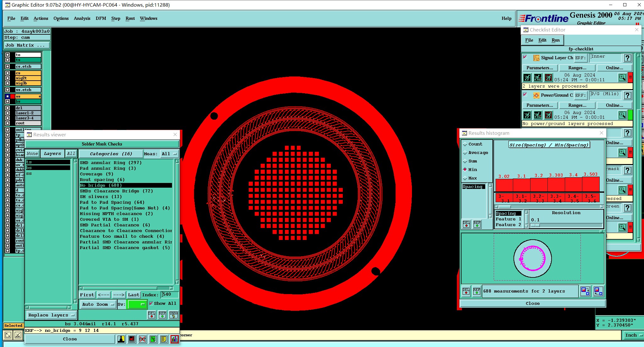Select the Count radio option
644x347 pixels.
465,144
